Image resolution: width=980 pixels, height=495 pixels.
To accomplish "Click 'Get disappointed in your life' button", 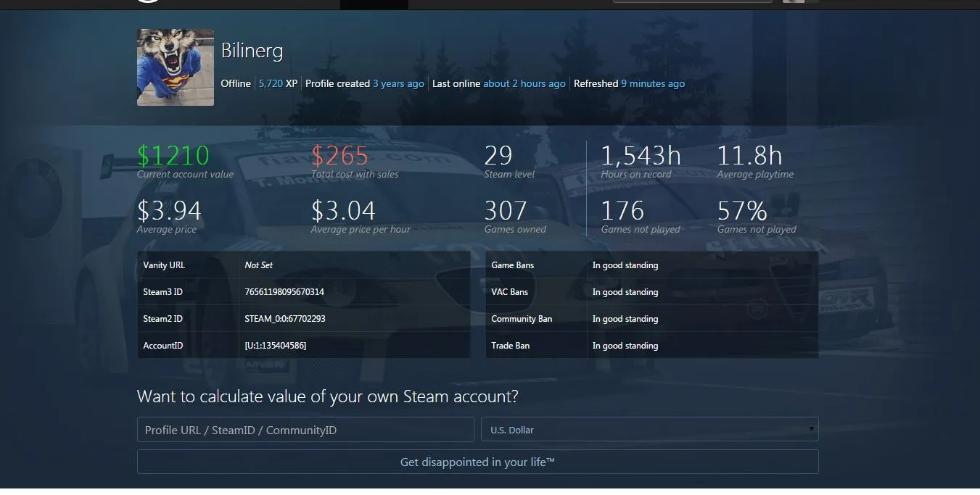I will [478, 462].
